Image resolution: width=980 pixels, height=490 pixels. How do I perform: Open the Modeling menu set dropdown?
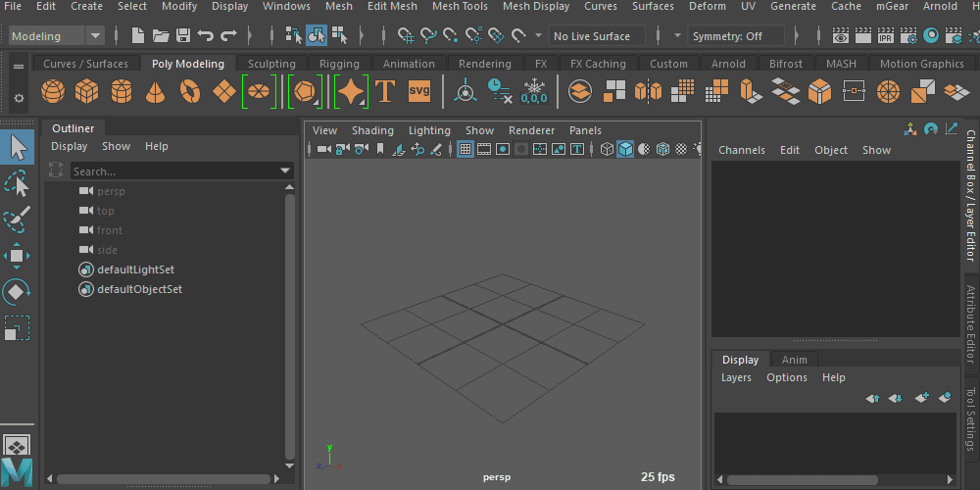(95, 36)
